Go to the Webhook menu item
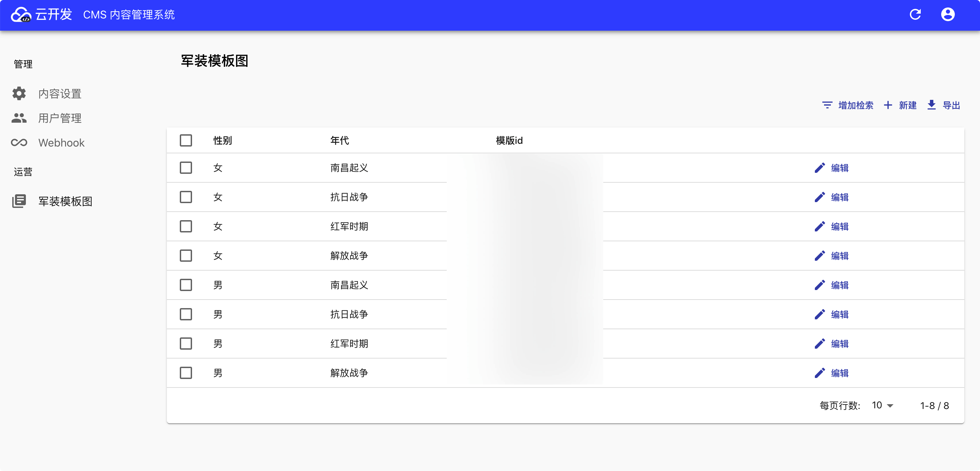Viewport: 980px width, 471px height. point(61,142)
